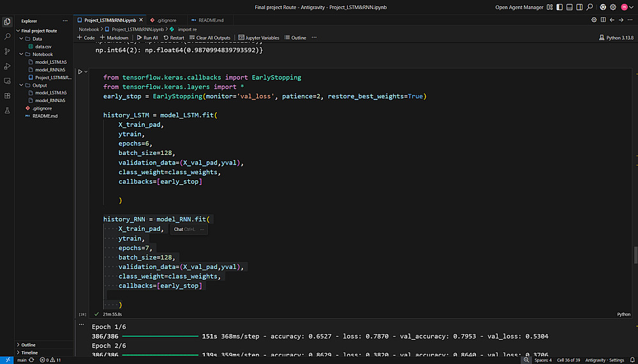Toggle the primary sidebar layout icon

pos(560,7)
